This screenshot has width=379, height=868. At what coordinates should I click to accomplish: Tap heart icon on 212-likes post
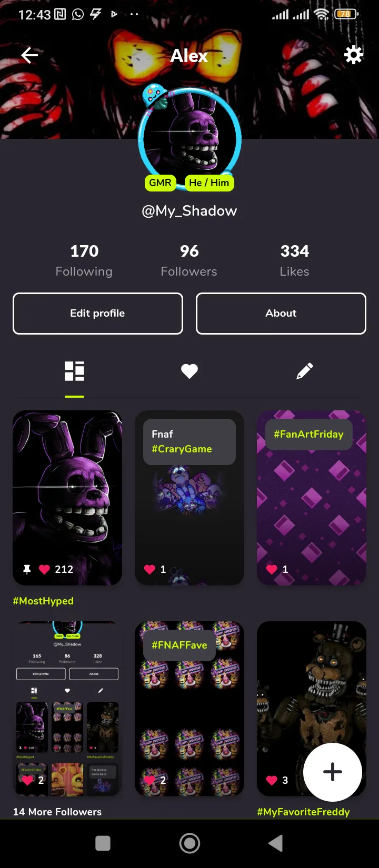(44, 569)
